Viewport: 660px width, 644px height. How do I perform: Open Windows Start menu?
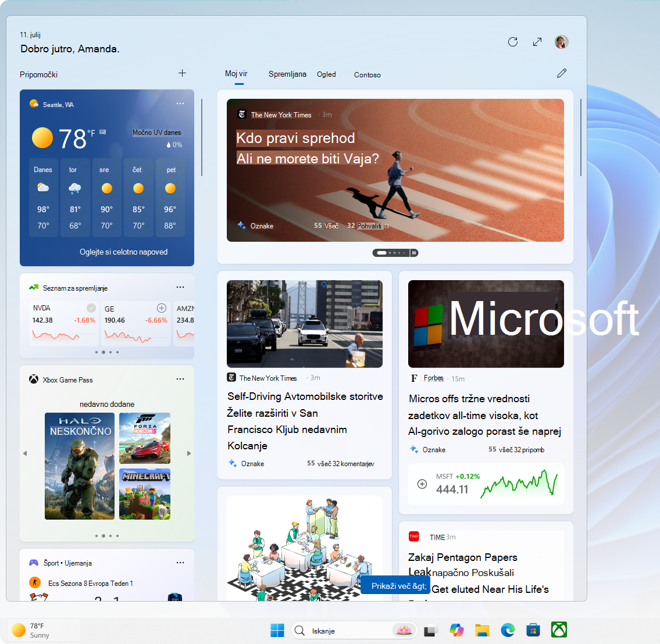tap(277, 630)
